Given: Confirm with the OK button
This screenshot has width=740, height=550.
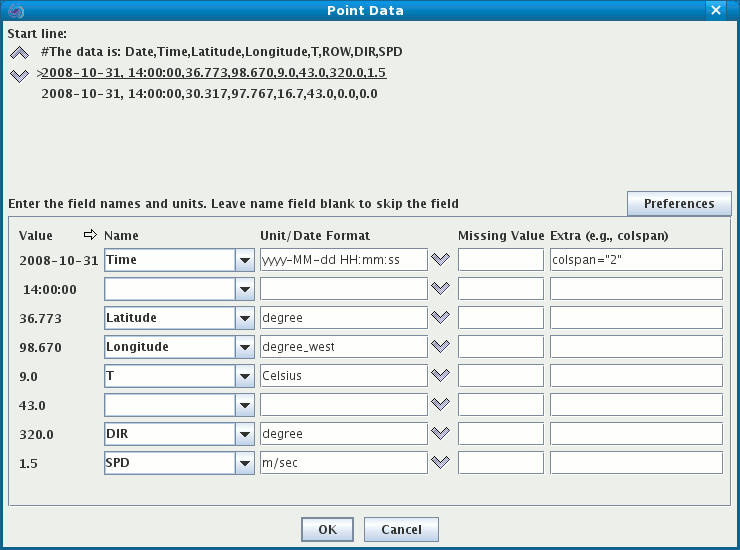Looking at the screenshot, I should (x=328, y=529).
